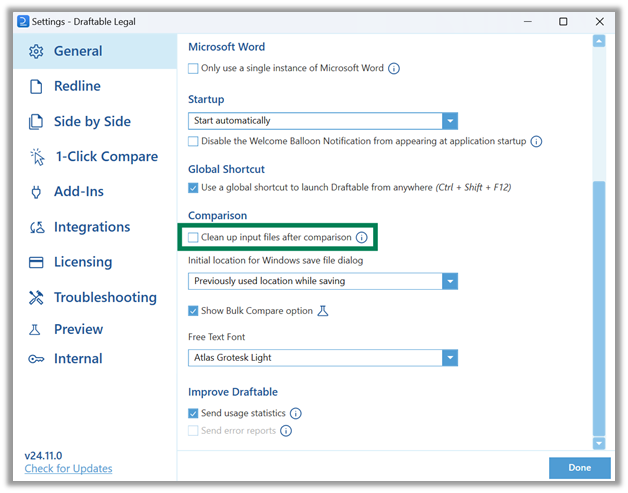Uncheck the global shortcut checkbox
The width and height of the screenshot is (628, 493).
(x=193, y=188)
